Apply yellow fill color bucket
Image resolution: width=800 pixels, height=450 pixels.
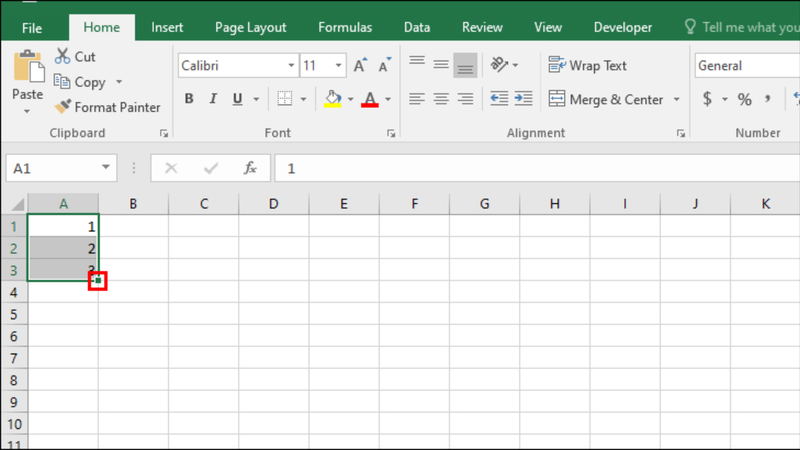(333, 98)
